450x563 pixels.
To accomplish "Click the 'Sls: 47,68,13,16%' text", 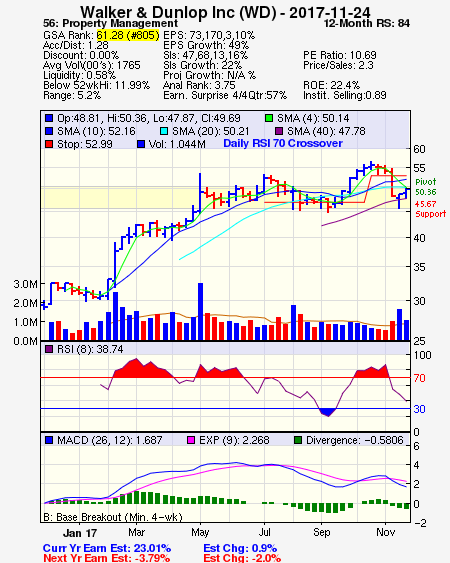I will pos(205,55).
